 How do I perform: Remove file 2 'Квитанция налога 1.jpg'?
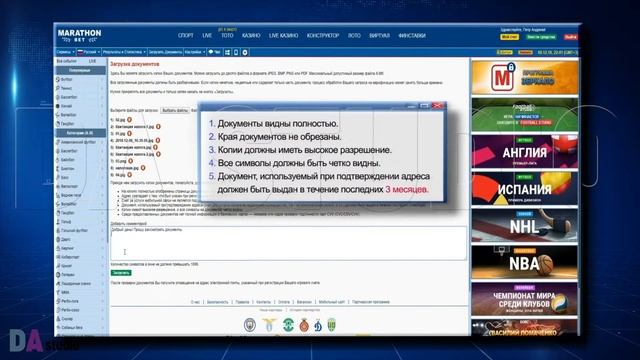[158, 127]
